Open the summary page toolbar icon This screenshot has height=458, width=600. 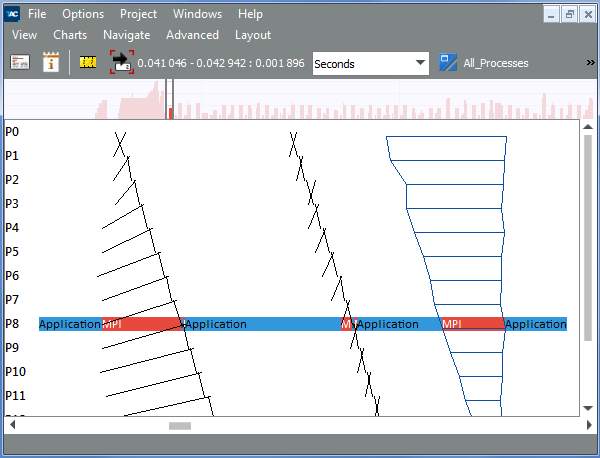20,62
